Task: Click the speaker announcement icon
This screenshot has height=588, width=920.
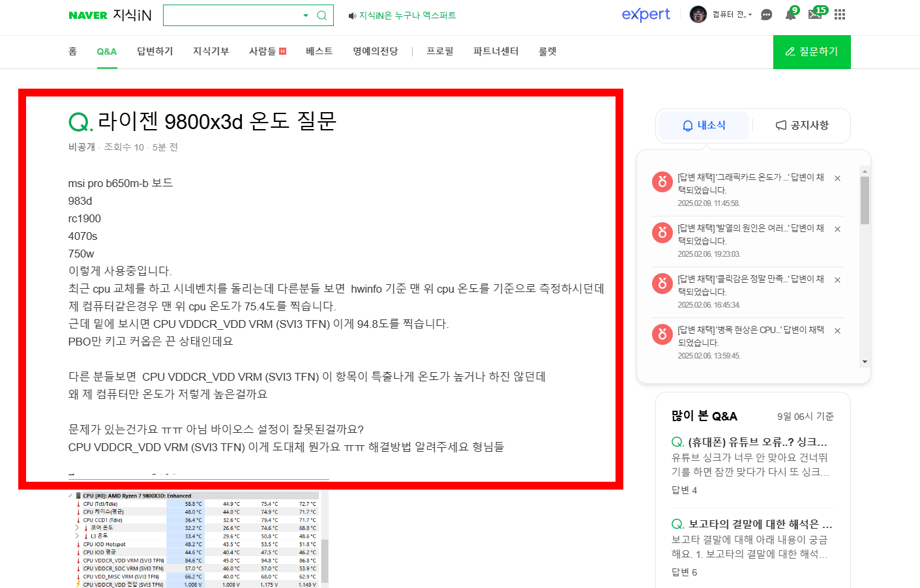Action: (x=352, y=16)
